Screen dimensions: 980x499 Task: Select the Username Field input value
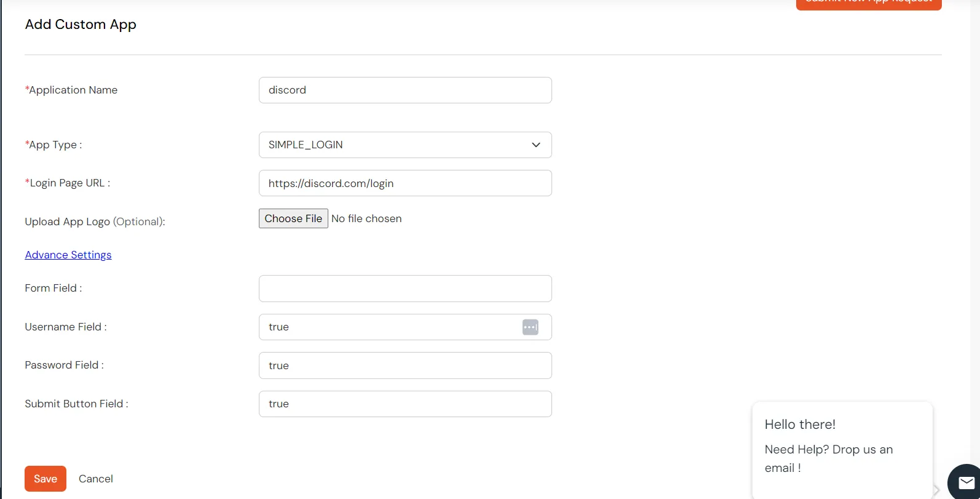387,327
